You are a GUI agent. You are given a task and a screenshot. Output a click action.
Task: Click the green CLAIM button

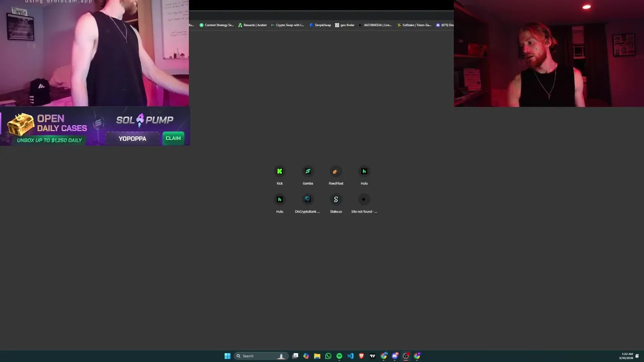(x=173, y=138)
